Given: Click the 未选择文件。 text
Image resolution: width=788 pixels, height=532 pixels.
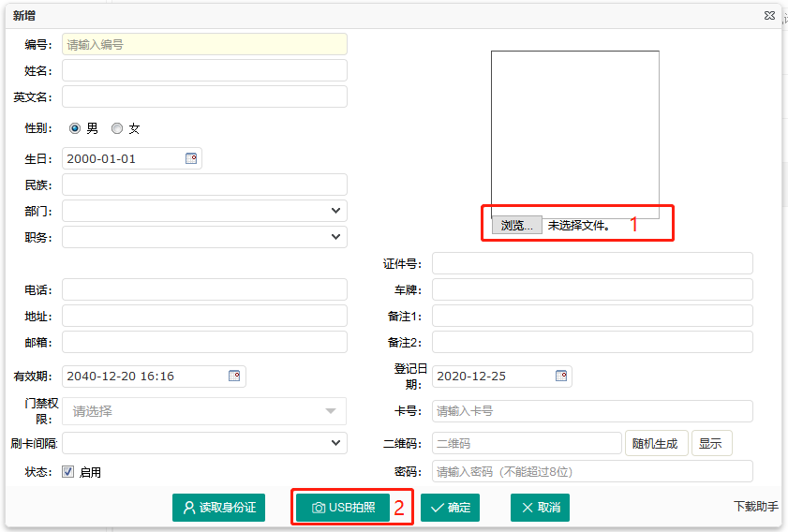Looking at the screenshot, I should 579,226.
